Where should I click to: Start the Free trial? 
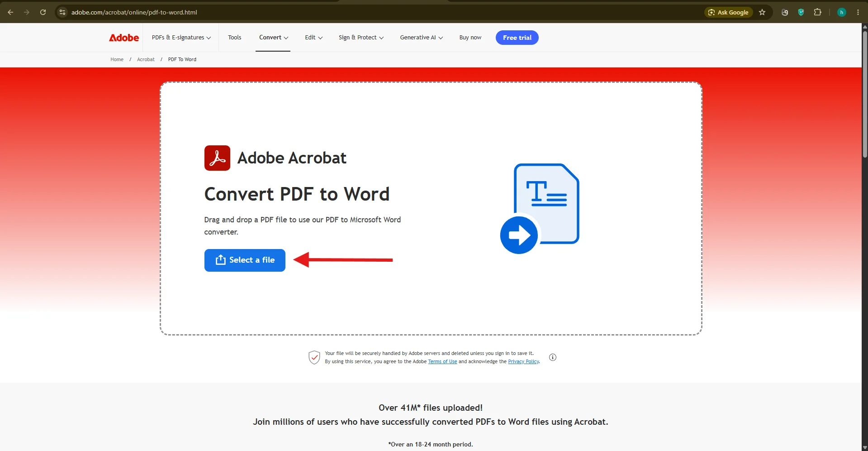coord(517,38)
